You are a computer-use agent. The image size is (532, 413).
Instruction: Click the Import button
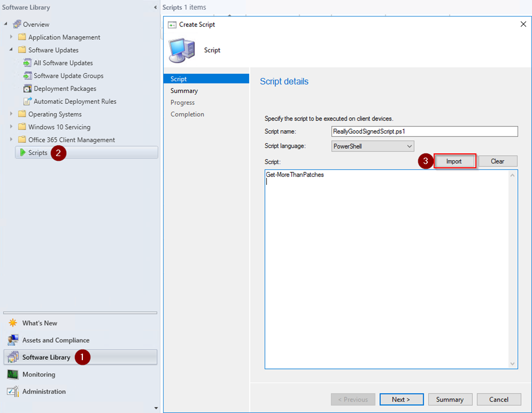tap(454, 161)
